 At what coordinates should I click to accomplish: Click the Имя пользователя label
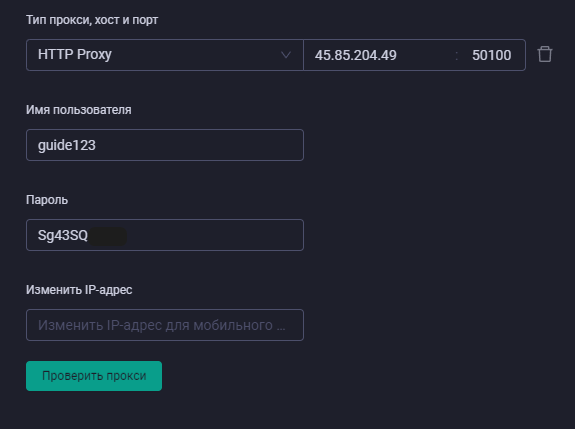tap(78, 110)
